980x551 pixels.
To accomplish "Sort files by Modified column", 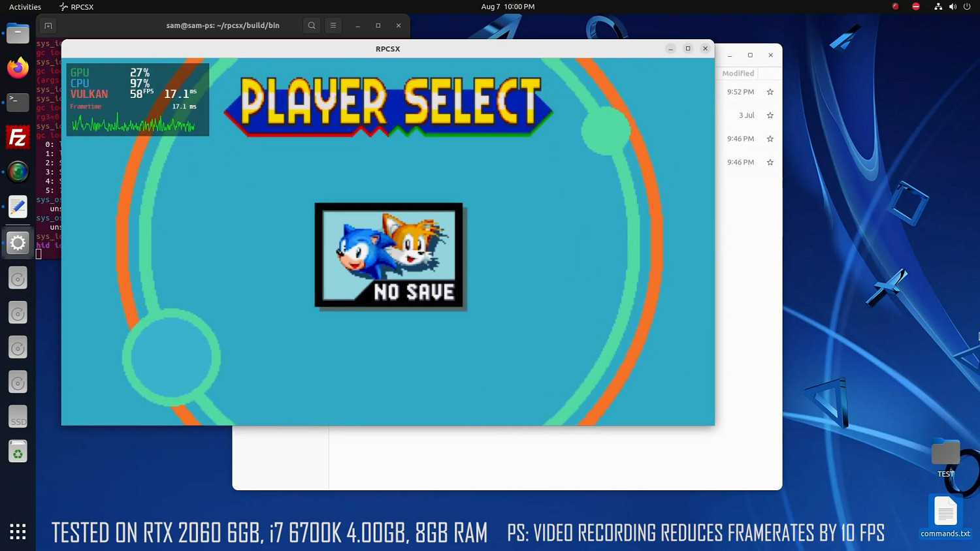I will pos(738,74).
